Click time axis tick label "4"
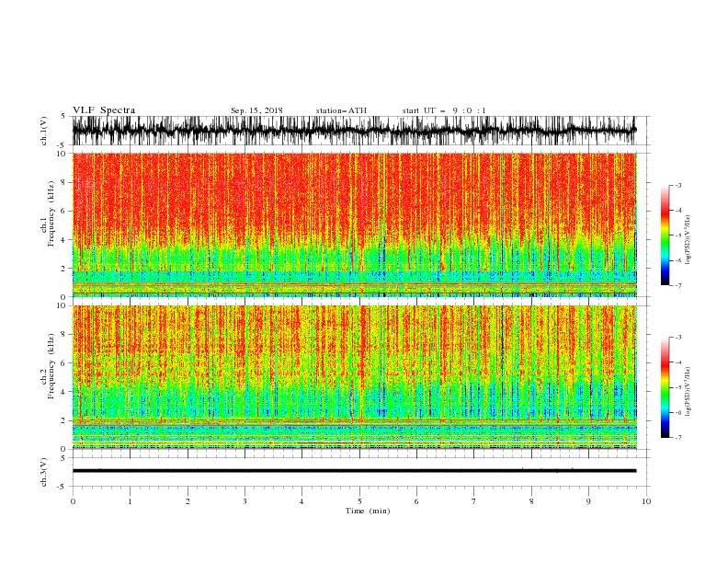 301,501
